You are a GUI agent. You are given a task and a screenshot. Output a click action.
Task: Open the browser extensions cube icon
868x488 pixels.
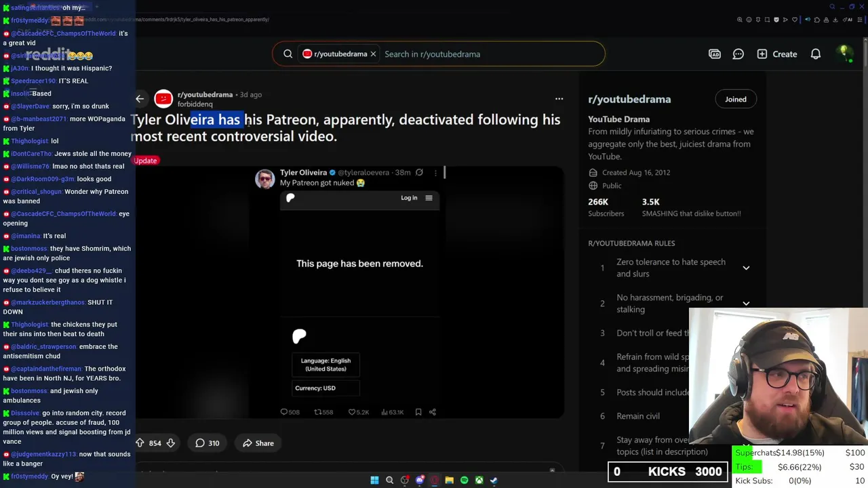point(817,20)
